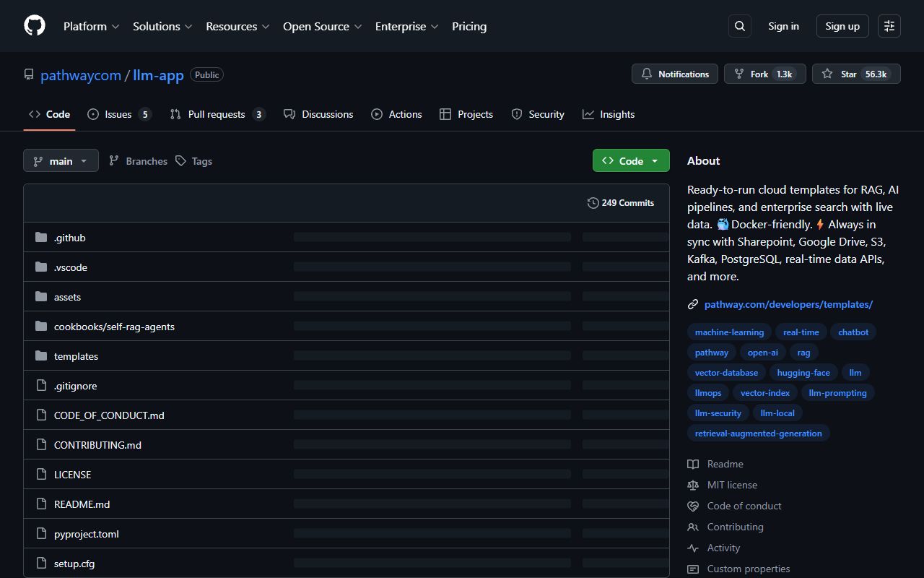
Task: Open the 249 Commits history
Action: [621, 203]
